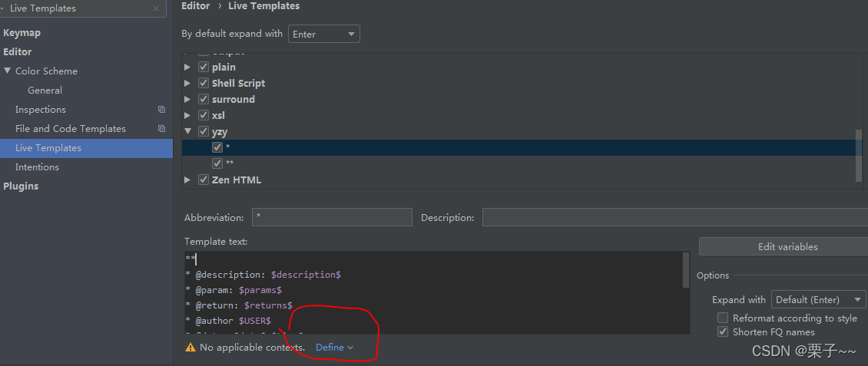Click the Abbreviation input field
Screen dimensions: 868x366
(x=332, y=217)
